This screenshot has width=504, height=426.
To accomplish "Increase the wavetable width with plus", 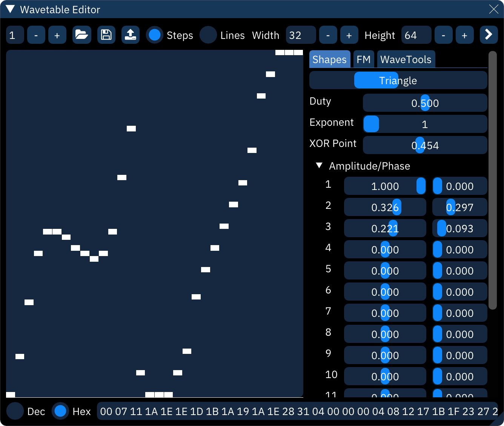I will pyautogui.click(x=349, y=35).
